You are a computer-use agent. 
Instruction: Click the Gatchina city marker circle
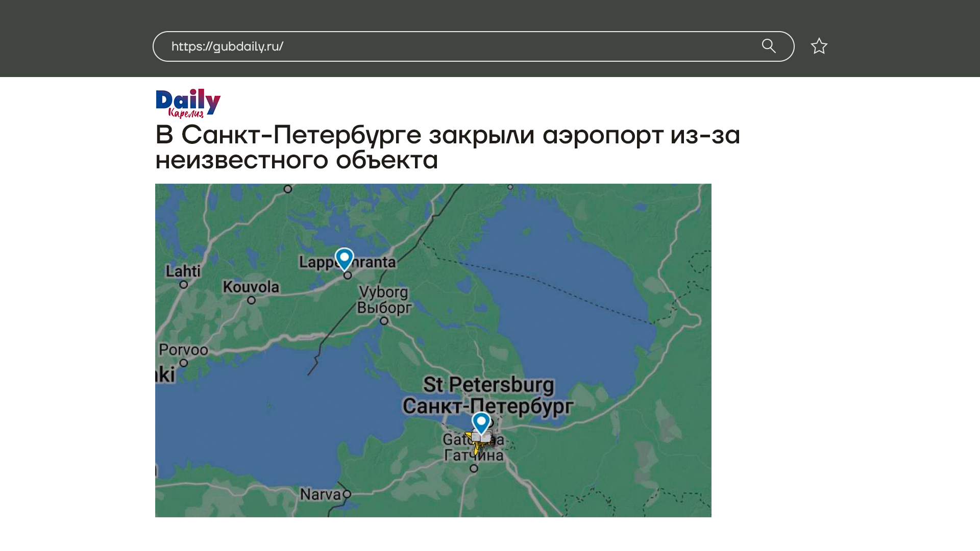(474, 468)
